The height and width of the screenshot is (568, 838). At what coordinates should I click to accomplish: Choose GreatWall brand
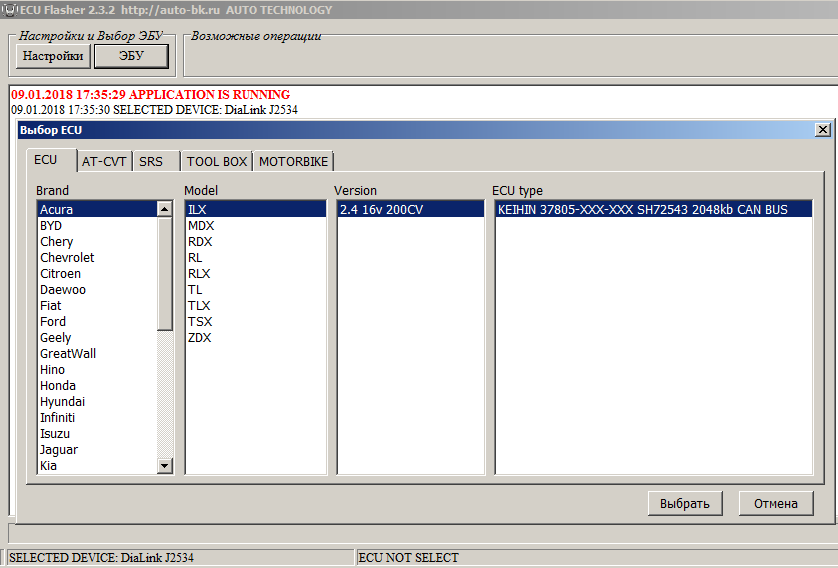pos(97,354)
